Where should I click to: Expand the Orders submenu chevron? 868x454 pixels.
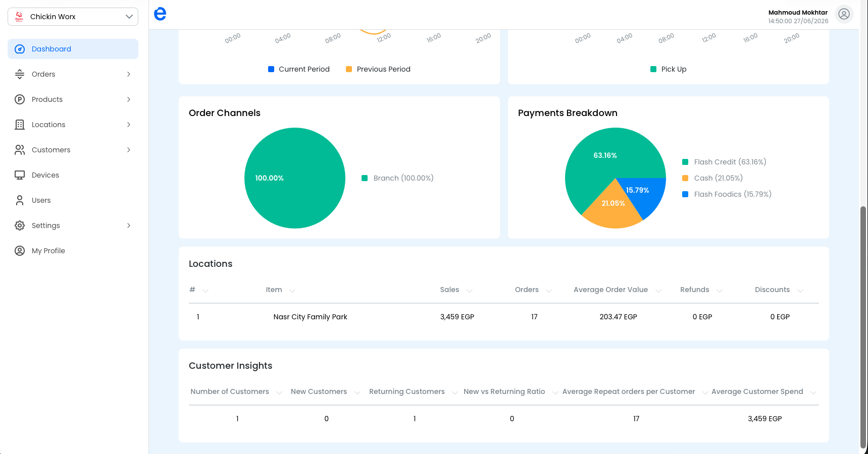pos(129,74)
